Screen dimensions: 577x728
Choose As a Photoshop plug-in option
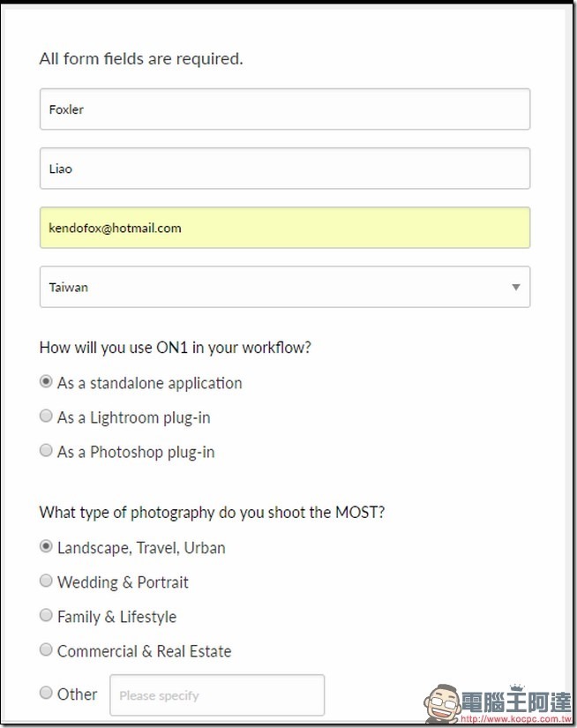pos(46,450)
